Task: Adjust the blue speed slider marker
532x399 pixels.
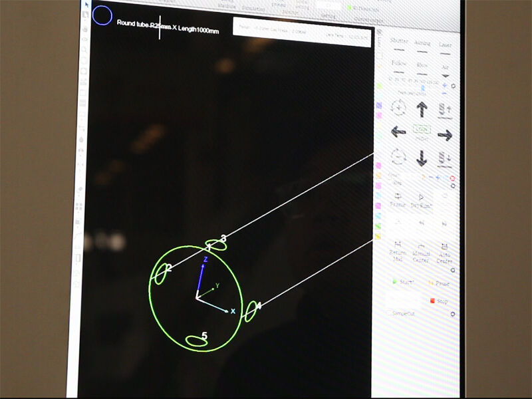Action: (x=423, y=88)
